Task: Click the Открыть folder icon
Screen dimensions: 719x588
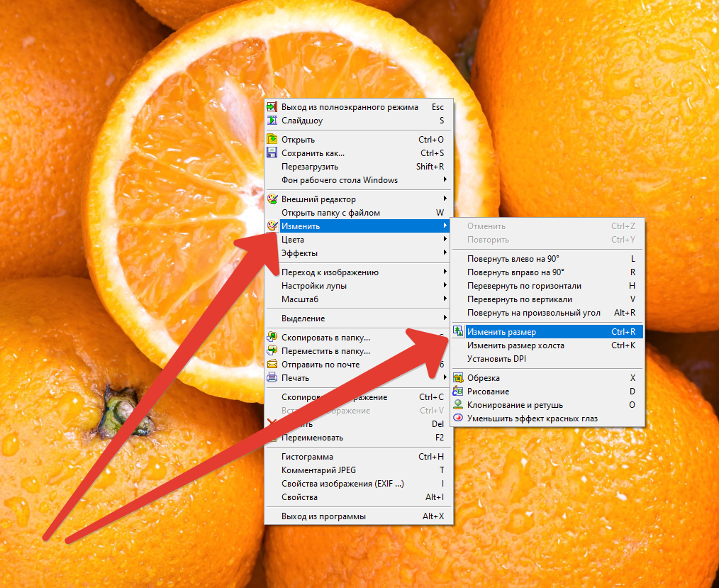Action: (x=272, y=139)
